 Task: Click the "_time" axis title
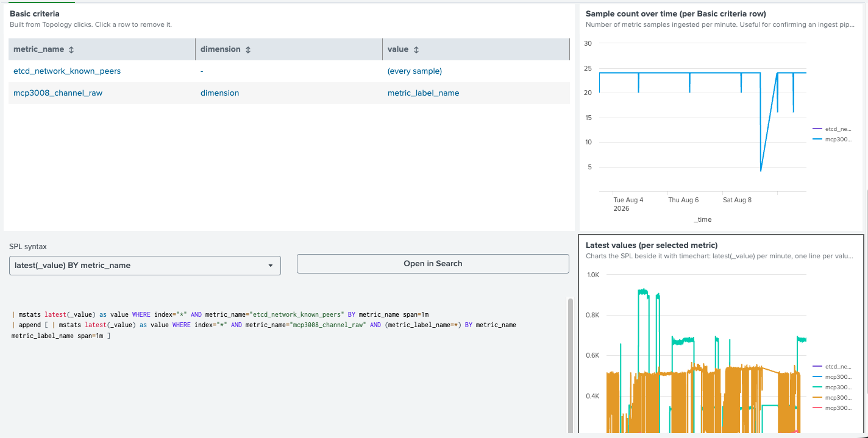702,219
